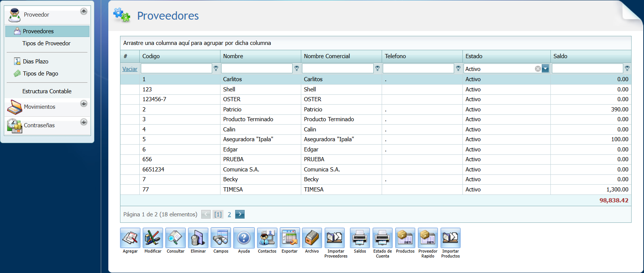Open the Consultar magnifier icon
The image size is (644, 273).
pyautogui.click(x=176, y=238)
